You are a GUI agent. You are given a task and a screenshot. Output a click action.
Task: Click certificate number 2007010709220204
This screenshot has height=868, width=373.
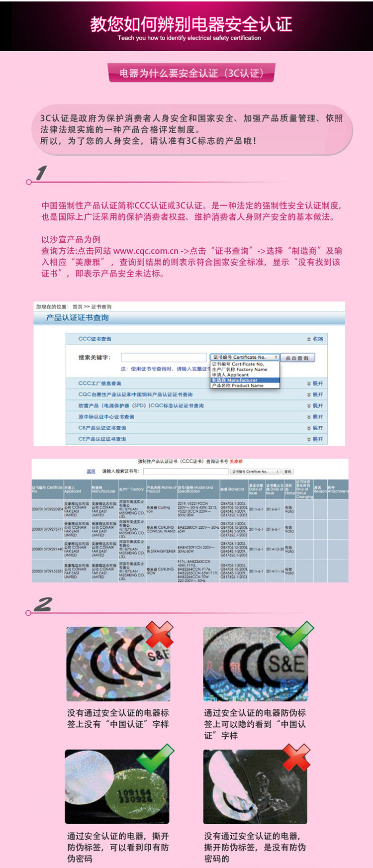coord(47,509)
